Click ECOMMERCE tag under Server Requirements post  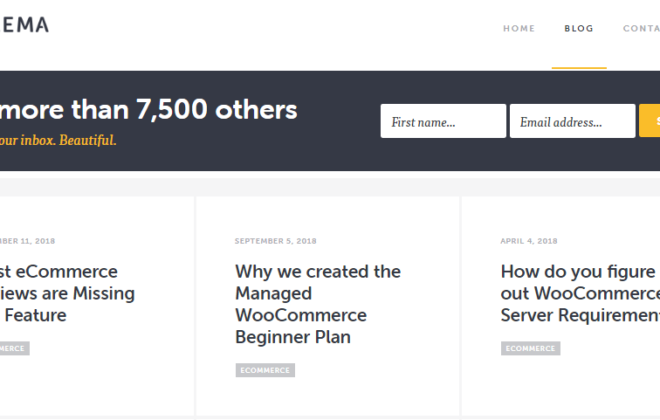pos(530,348)
